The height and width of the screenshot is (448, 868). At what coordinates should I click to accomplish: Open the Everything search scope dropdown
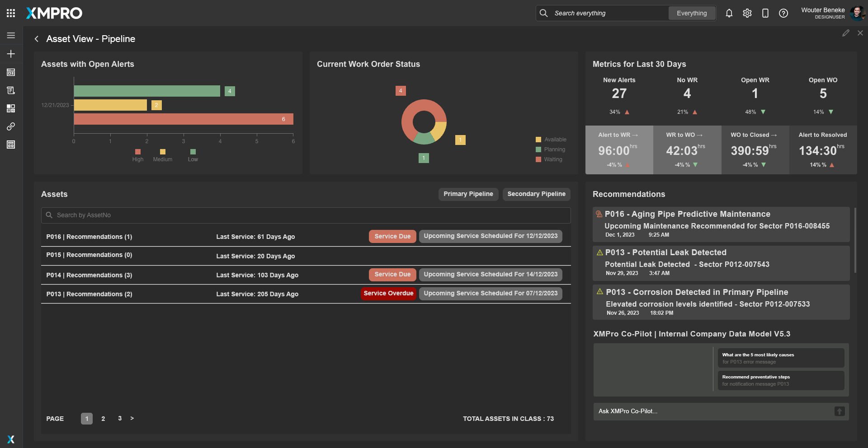(691, 13)
